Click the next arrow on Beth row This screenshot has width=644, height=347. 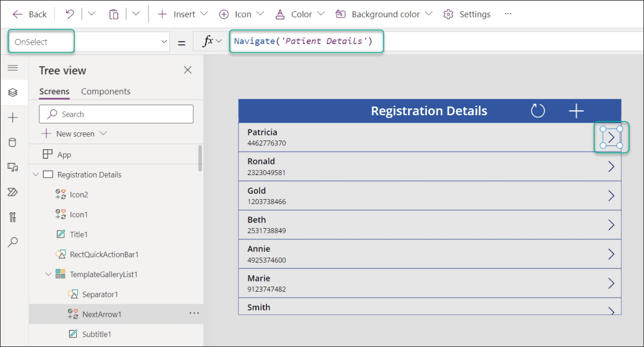point(611,225)
